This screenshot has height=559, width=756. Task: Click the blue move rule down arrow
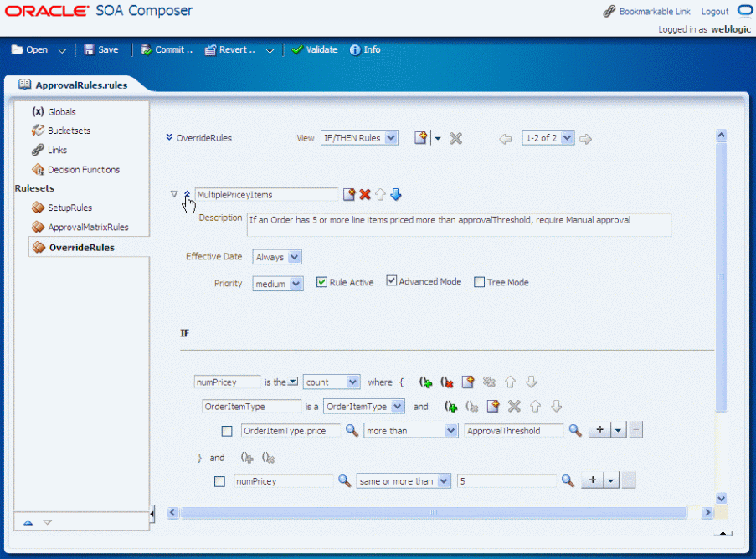(396, 195)
